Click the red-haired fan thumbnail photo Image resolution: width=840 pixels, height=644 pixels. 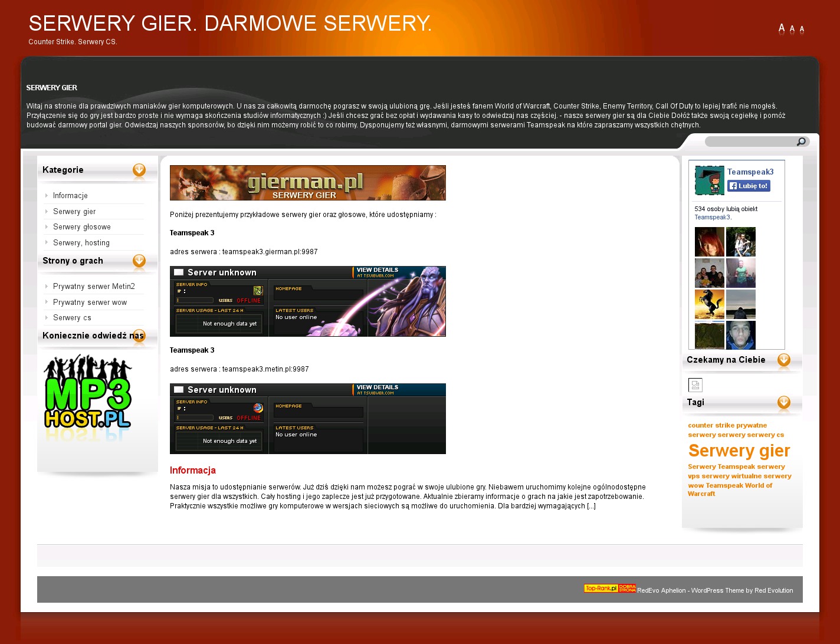(709, 242)
